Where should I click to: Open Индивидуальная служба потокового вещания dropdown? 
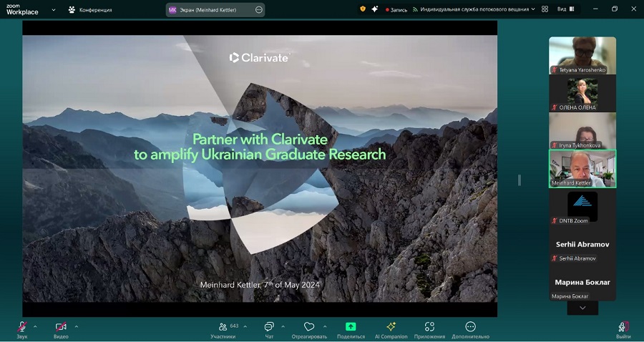[x=474, y=9]
